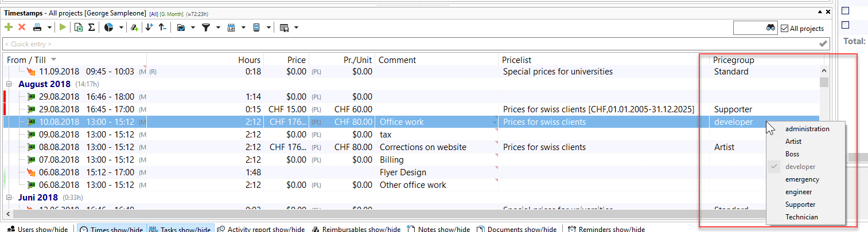Click the sigma sum icon

(91, 27)
